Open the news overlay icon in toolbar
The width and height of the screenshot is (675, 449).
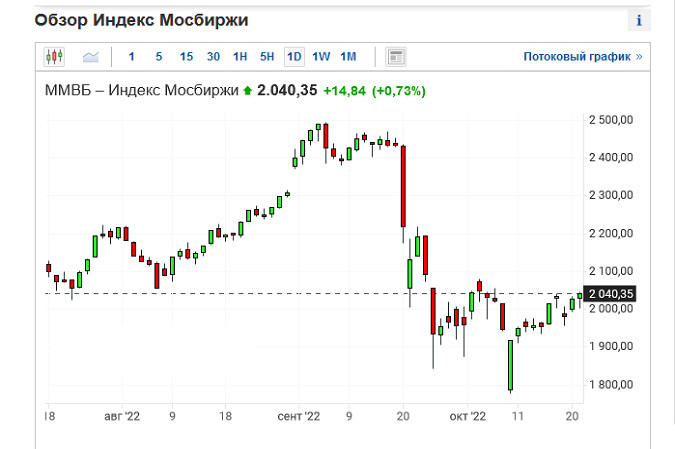(395, 57)
